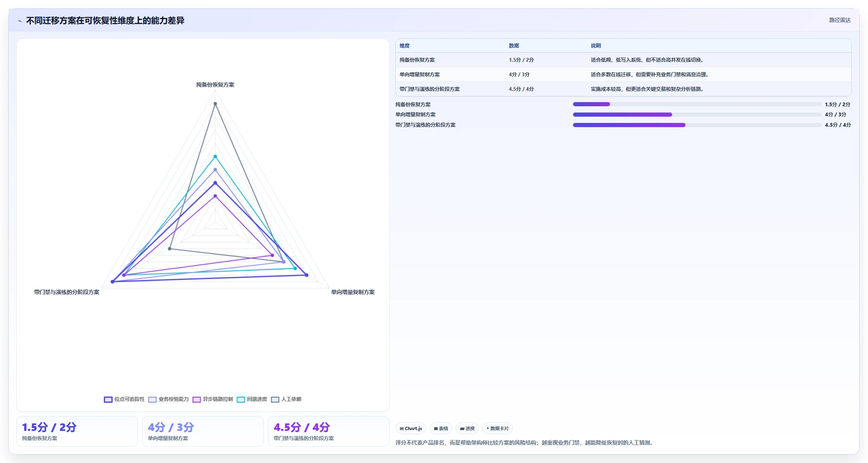Open the 1.5分 / 2分 summary card
This screenshot has width=868, height=463.
click(77, 431)
